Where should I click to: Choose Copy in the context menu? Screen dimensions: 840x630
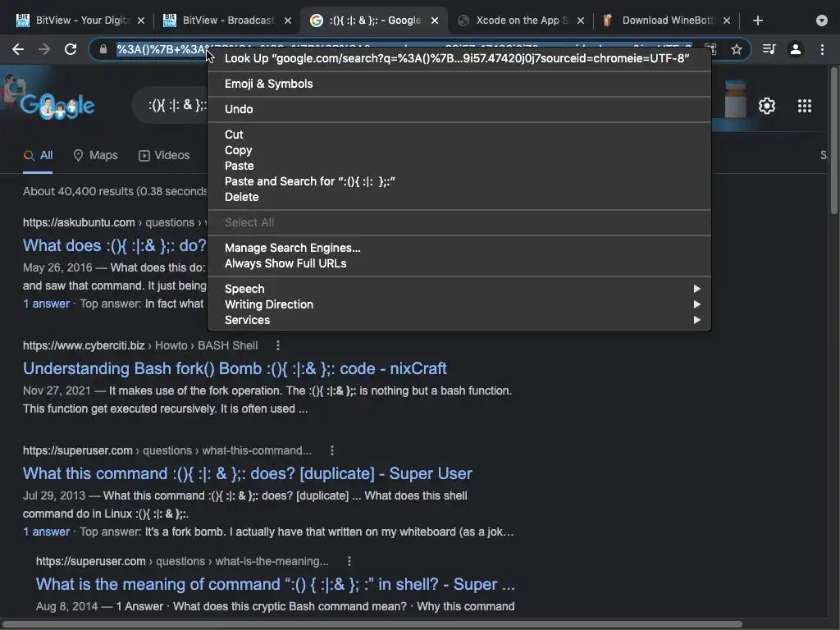click(459, 150)
